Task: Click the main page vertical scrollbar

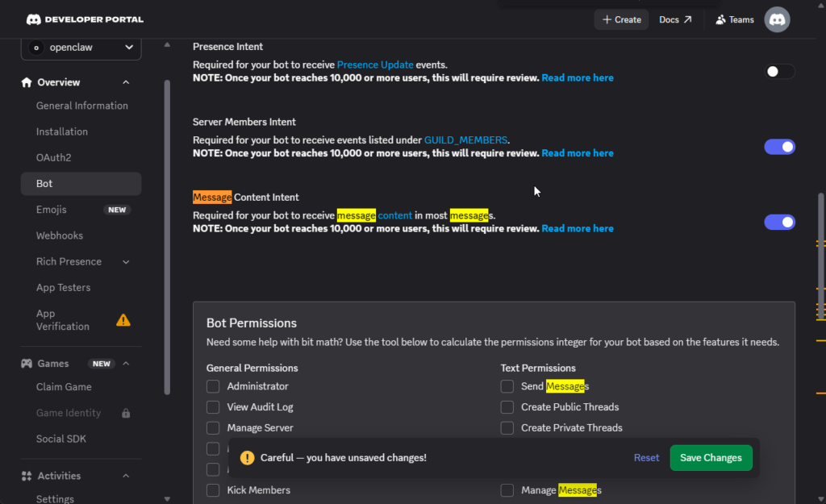Action: tap(820, 257)
